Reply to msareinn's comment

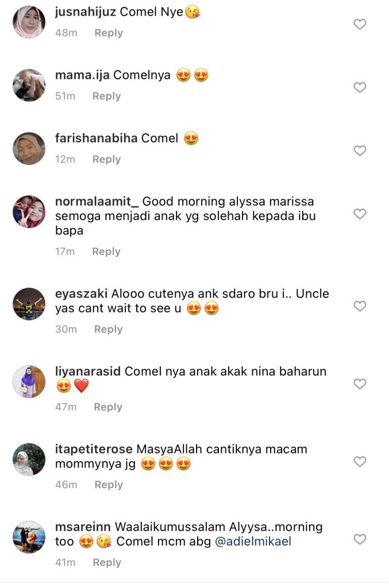point(107,563)
